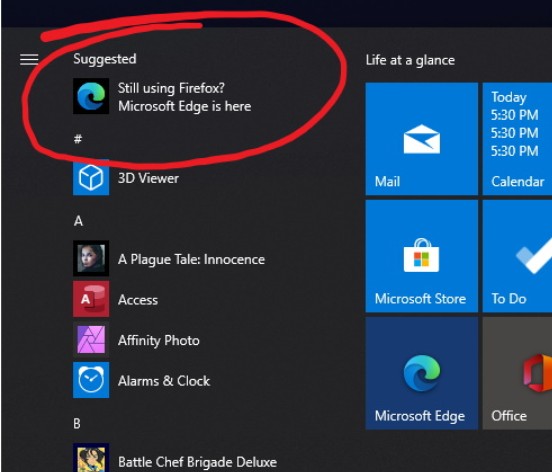Open the Office tile
The height and width of the screenshot is (472, 552).
517,373
